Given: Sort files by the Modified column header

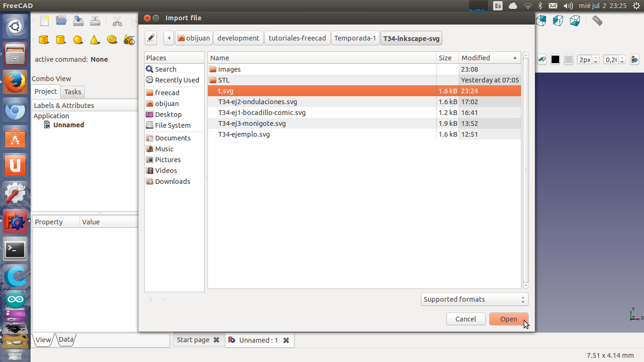Looking at the screenshot, I should click(x=490, y=58).
